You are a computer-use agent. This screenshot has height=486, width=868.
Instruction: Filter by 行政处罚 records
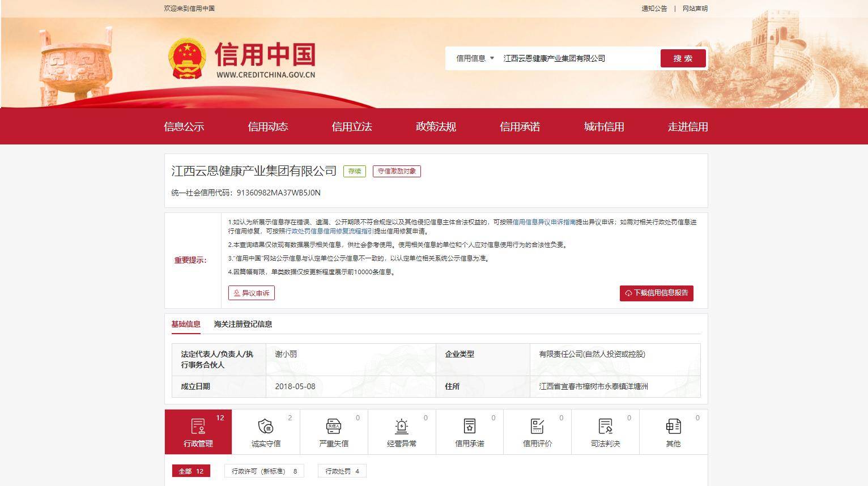click(342, 471)
